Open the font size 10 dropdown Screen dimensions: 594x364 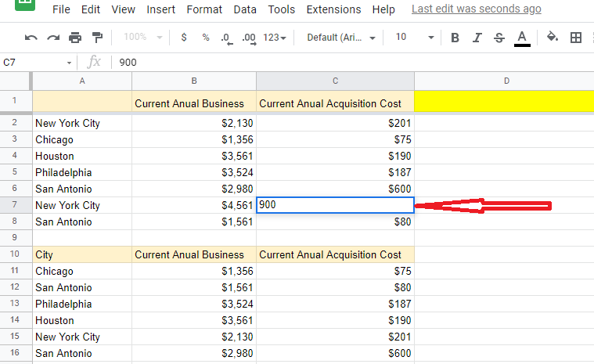click(x=414, y=38)
